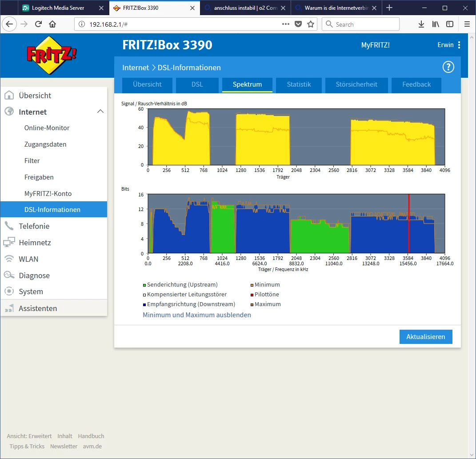Open the Feedback tab
This screenshot has height=459, width=476.
pos(416,85)
